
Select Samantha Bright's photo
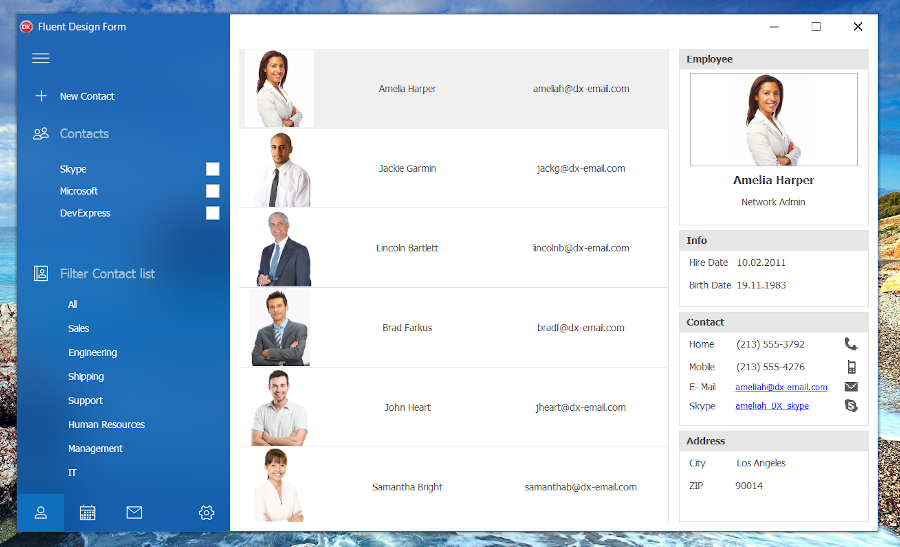(278, 486)
